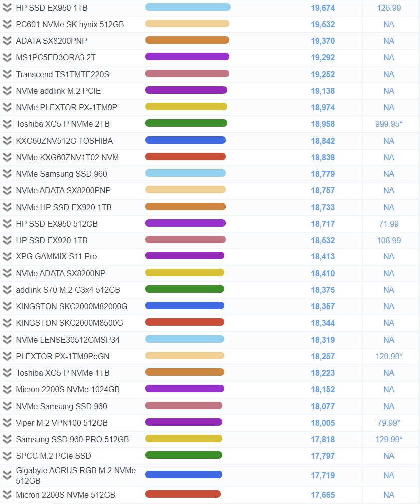Open the NVMe ADATA SX8200NP link
420x504 pixels.
(61, 273)
